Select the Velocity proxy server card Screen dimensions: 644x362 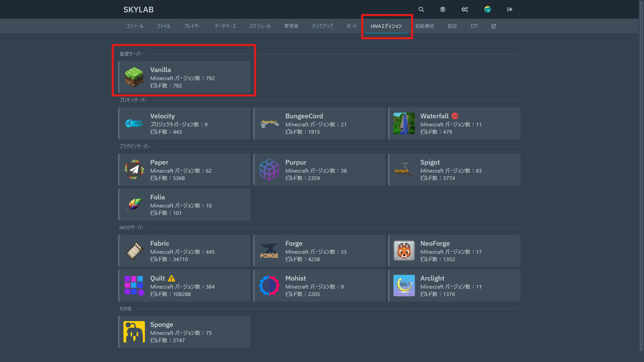(184, 123)
